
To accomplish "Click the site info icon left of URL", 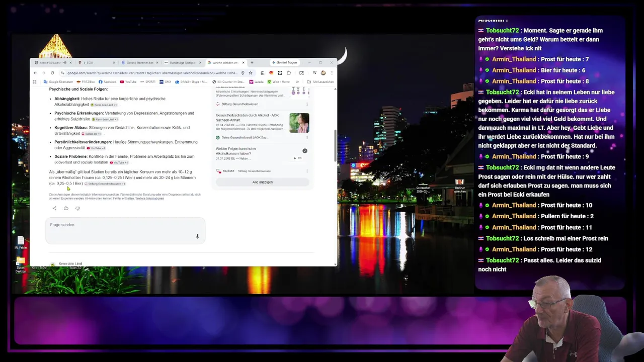I will (x=62, y=73).
